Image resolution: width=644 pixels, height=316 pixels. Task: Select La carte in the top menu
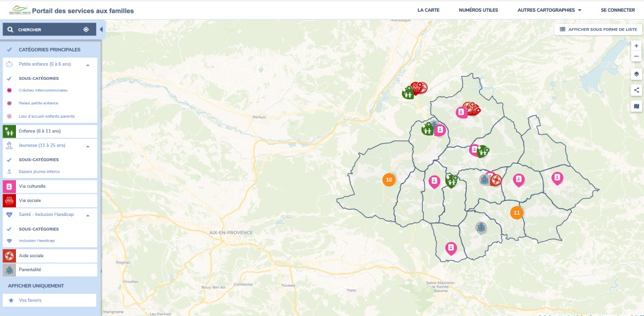pos(428,10)
